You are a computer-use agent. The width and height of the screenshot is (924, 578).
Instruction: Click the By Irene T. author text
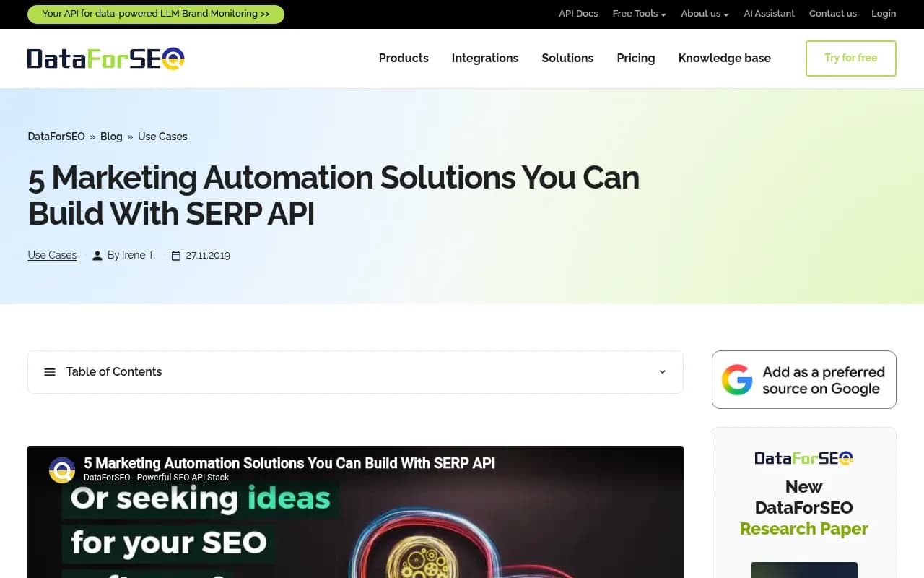(x=131, y=255)
